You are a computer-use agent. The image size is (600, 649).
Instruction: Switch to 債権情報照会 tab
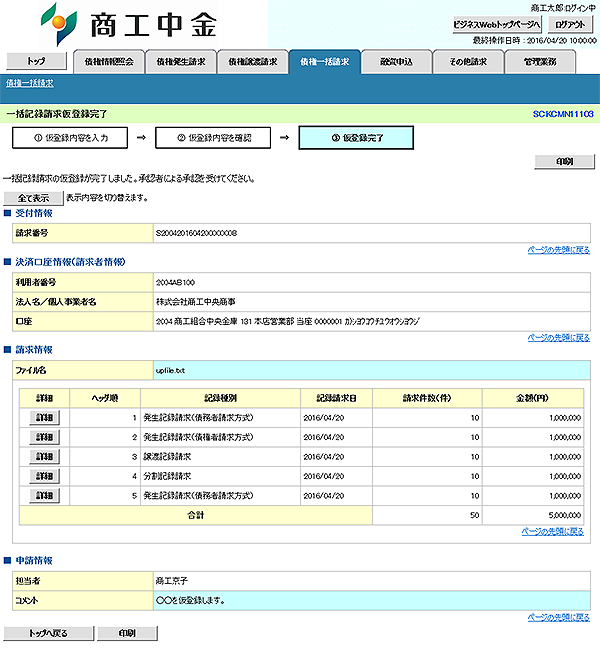pyautogui.click(x=109, y=62)
